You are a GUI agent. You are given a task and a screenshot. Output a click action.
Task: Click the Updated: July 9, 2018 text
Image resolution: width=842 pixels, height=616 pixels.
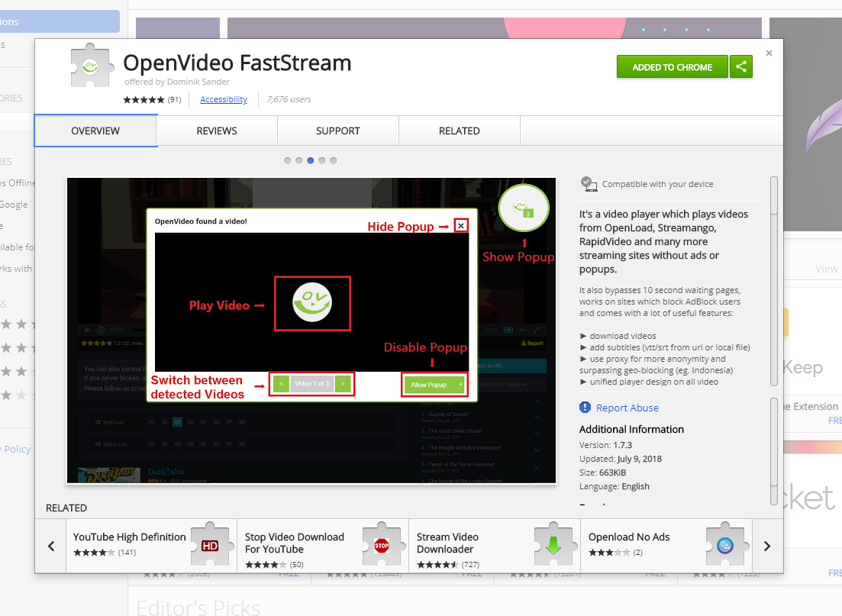tap(620, 459)
